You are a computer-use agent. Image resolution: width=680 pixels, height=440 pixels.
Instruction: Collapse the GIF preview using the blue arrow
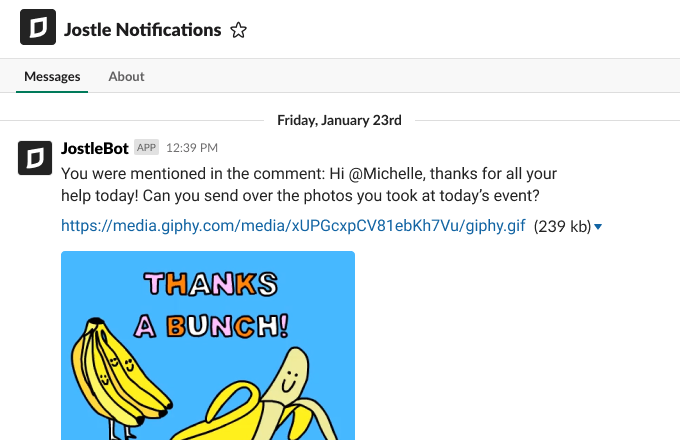pos(598,226)
